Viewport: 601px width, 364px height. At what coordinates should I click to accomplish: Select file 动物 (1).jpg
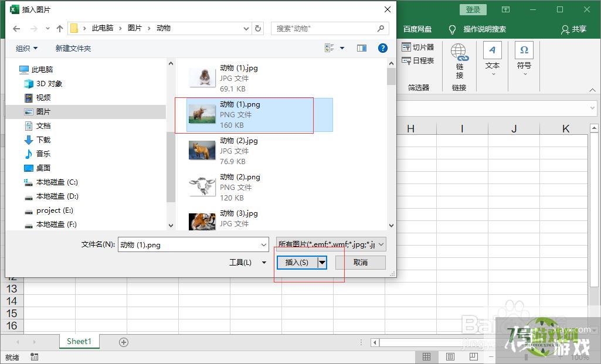click(x=260, y=78)
